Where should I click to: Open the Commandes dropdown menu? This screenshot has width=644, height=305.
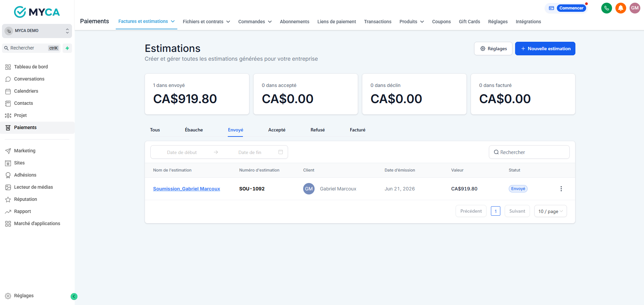coord(255,22)
